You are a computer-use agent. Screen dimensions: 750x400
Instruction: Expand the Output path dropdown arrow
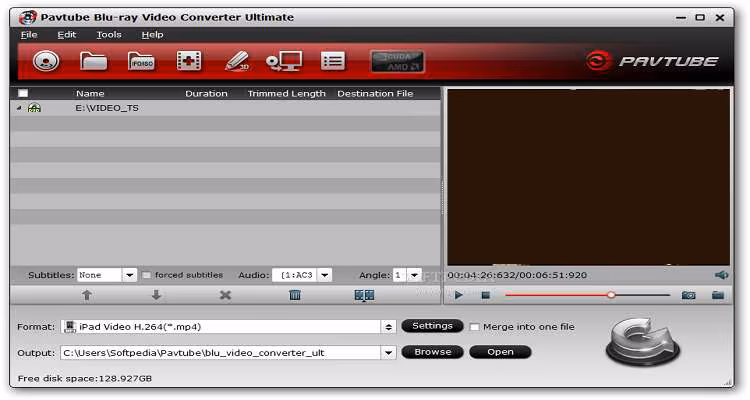click(x=388, y=353)
